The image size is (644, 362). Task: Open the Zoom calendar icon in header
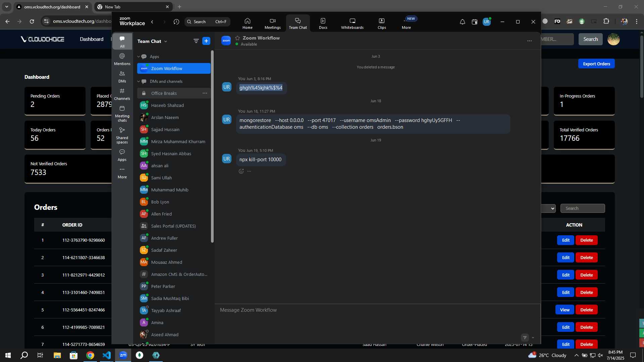point(474,22)
